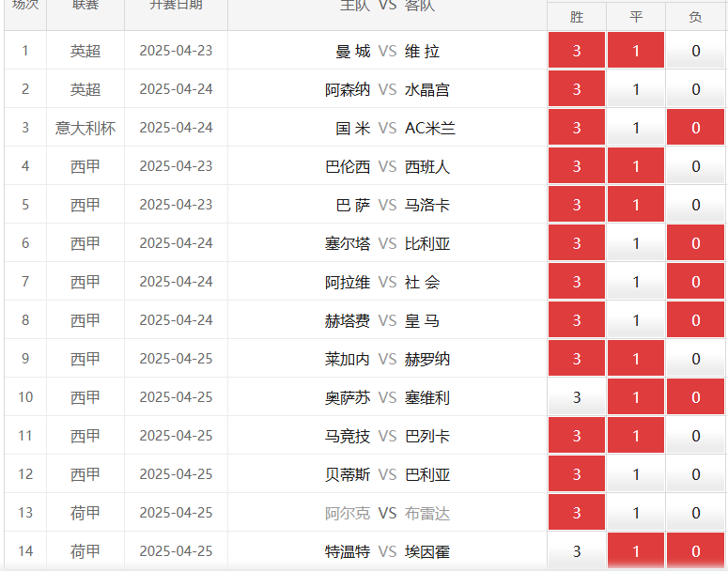Toggle win (3) for 贝蒂斯 VS 巴利亚

[577, 474]
